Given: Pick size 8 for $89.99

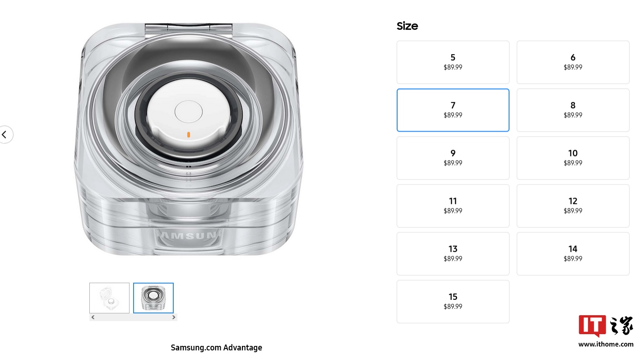Looking at the screenshot, I should (x=573, y=110).
